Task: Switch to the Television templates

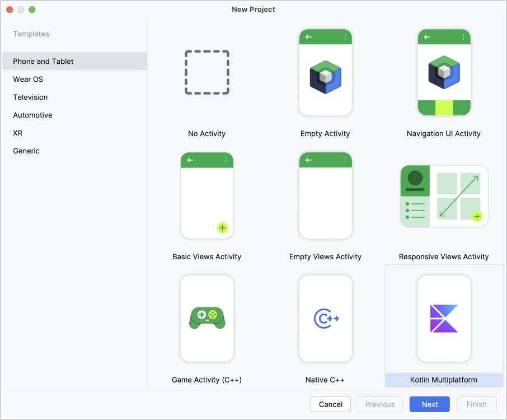Action: coord(30,97)
